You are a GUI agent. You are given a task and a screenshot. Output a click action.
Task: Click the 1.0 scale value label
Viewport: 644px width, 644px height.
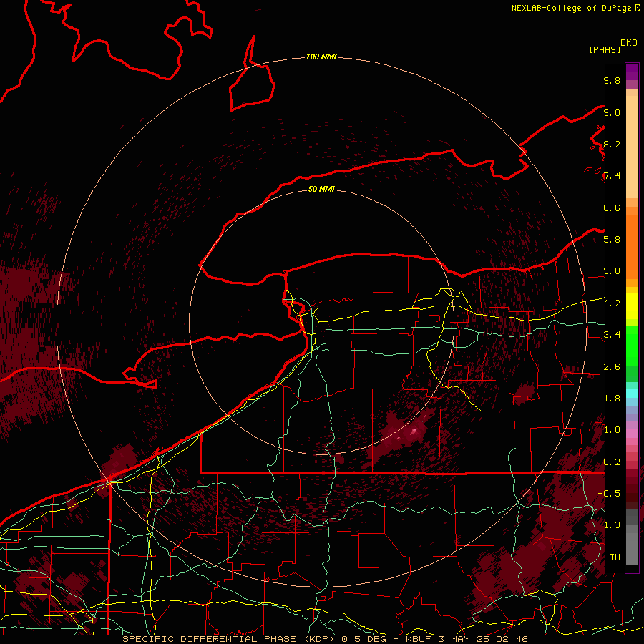point(612,430)
